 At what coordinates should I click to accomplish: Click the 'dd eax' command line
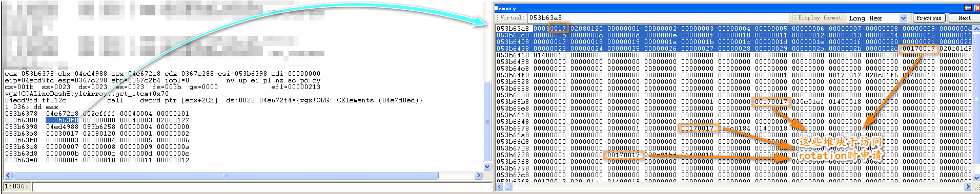tap(46, 107)
